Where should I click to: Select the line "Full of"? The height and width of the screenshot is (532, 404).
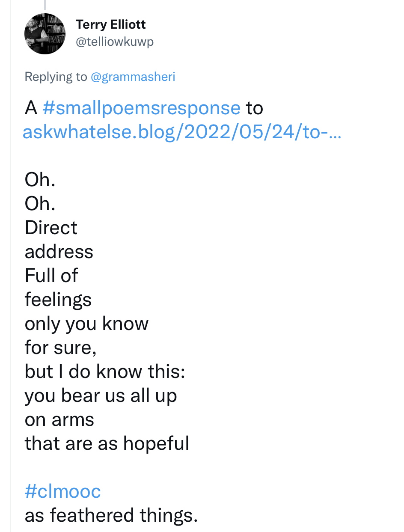51,275
